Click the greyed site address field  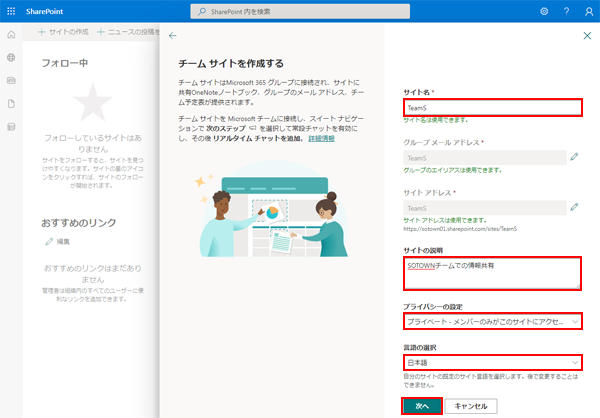[x=485, y=208]
